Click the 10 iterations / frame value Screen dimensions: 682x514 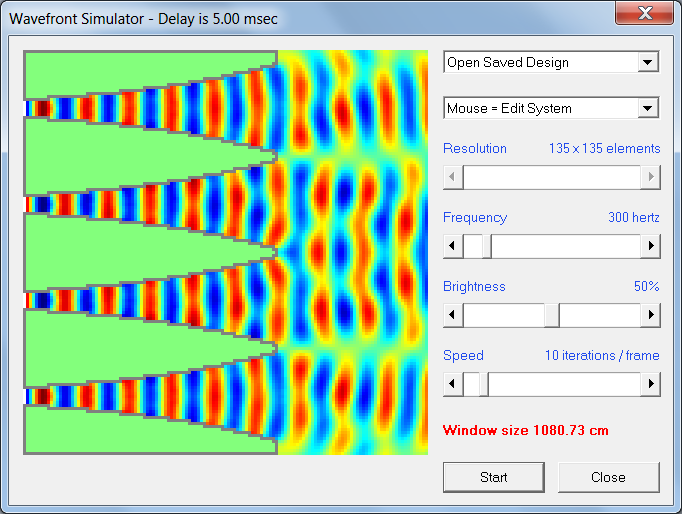pyautogui.click(x=602, y=355)
